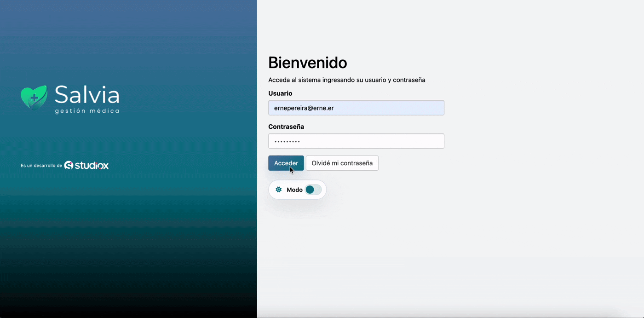Screen dimensions: 644x318
Task: Open the studiox wordmark link
Action: click(x=92, y=165)
